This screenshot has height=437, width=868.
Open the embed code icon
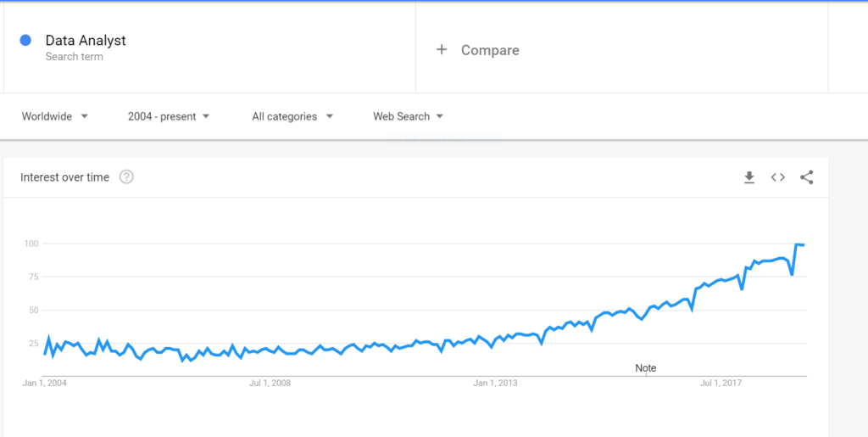point(778,177)
